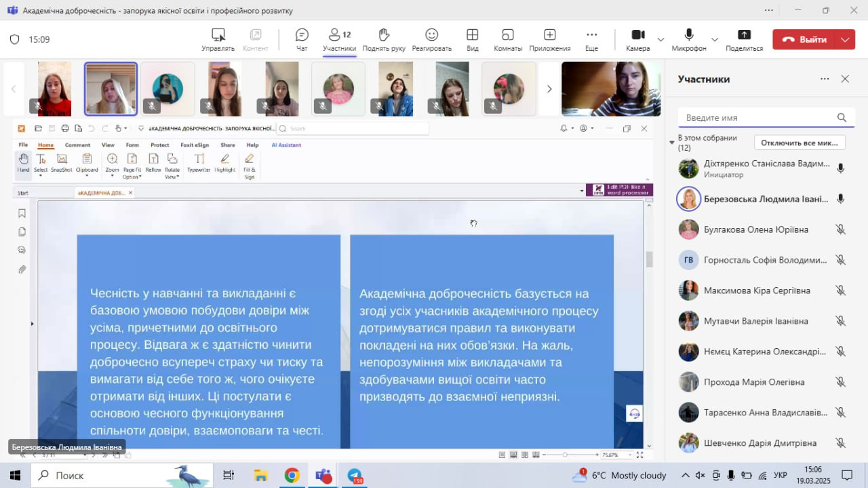Toggle the Microphone mute
Screen dimensions: 868x488
(689, 39)
